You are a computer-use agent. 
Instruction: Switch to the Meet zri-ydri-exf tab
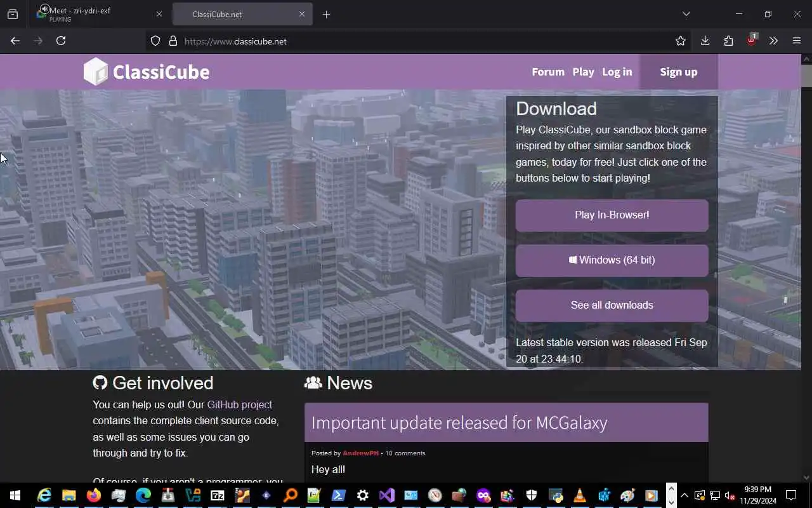99,14
